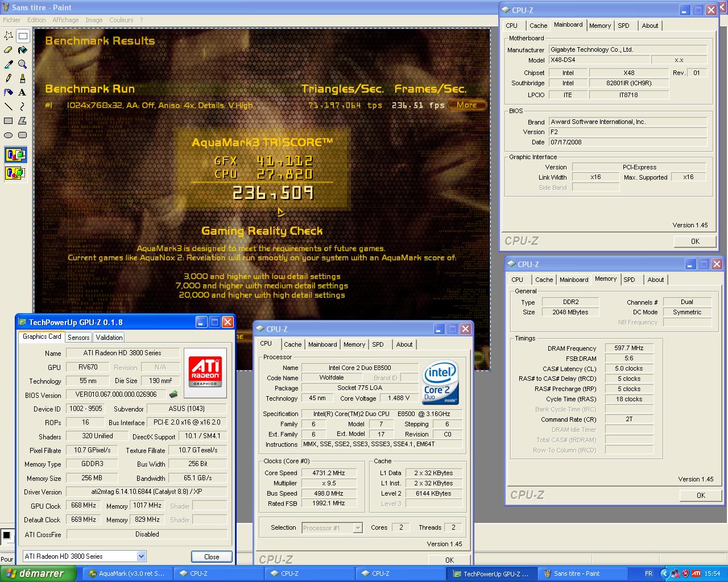Open the Fichier menu in Paint
This screenshot has width=728, height=582.
(11, 20)
